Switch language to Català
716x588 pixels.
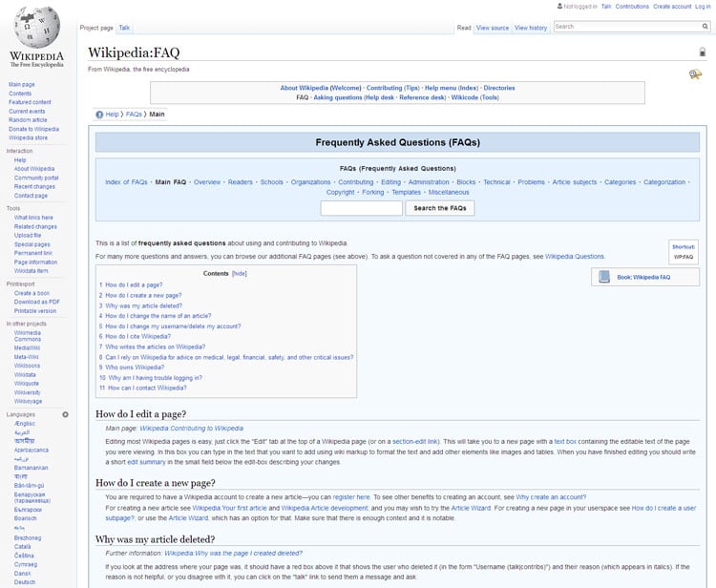22,547
